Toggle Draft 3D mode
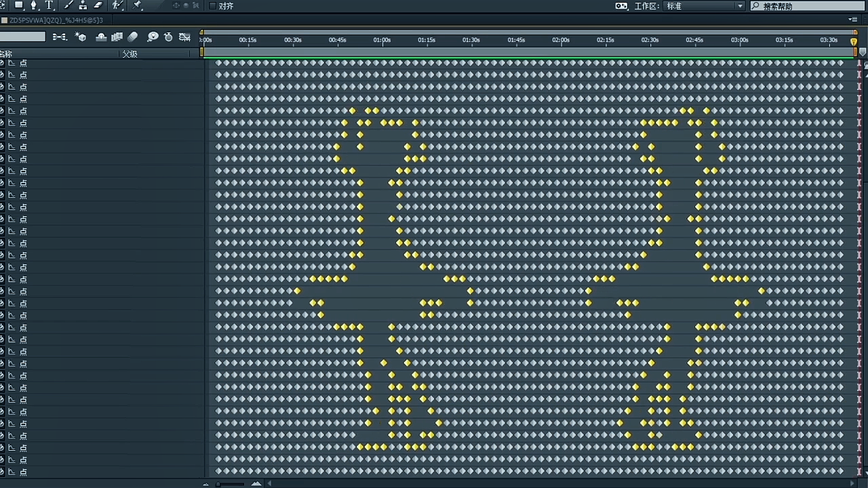 81,37
